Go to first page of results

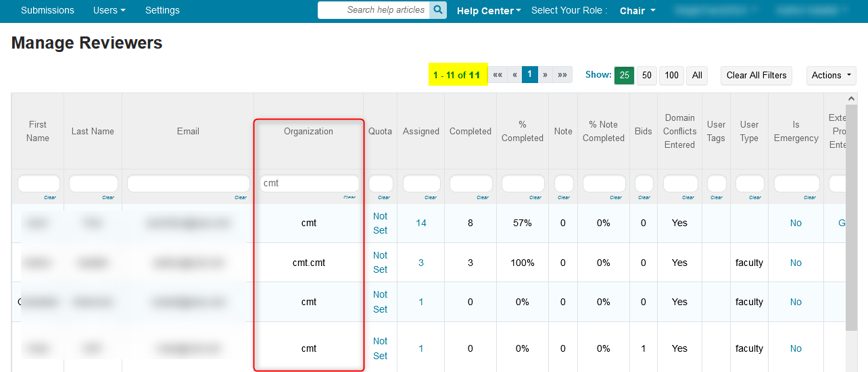[x=498, y=75]
